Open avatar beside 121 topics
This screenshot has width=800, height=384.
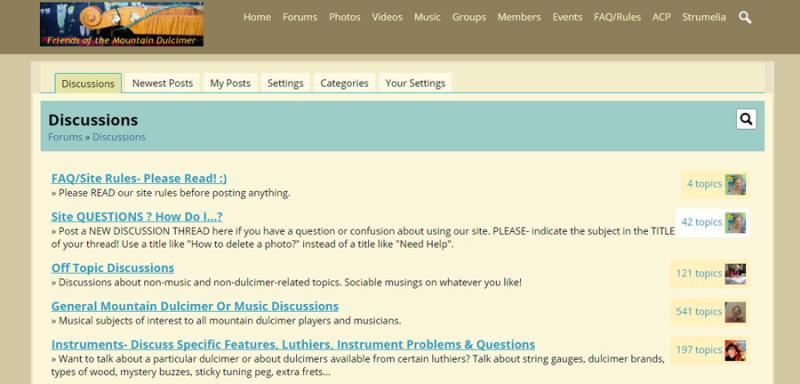736,274
